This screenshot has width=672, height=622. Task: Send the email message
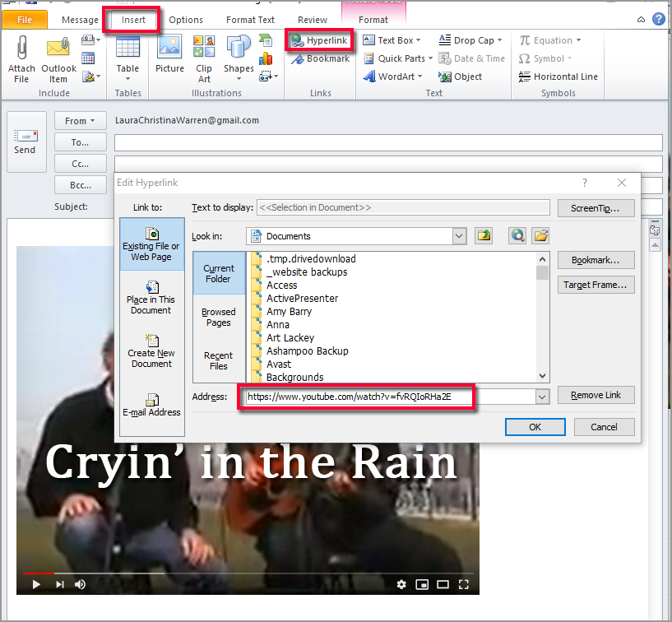tap(26, 142)
